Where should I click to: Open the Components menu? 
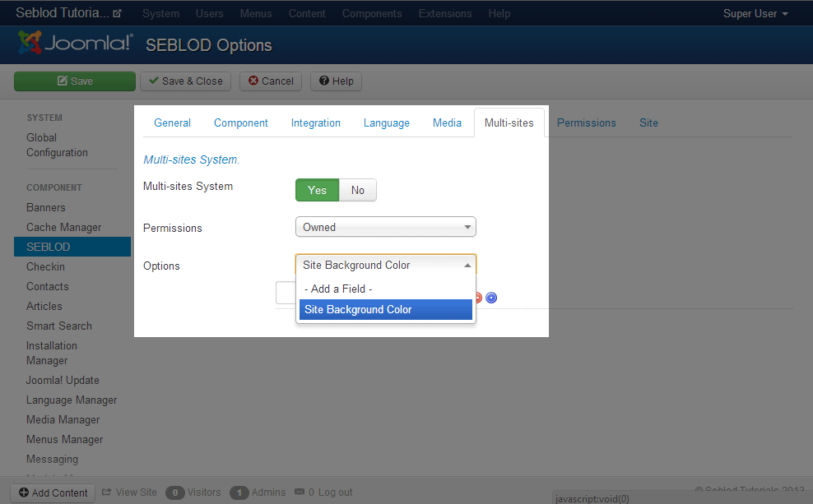[x=372, y=13]
